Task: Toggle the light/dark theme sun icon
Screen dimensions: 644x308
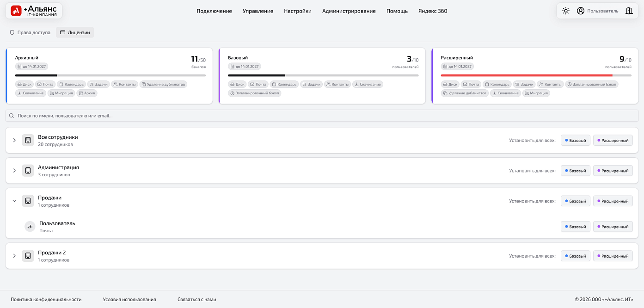Action: (566, 11)
